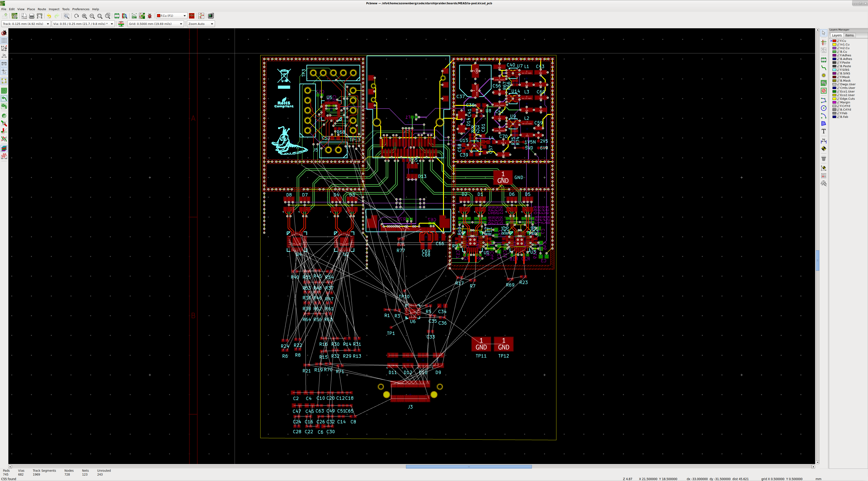
Task: Click the F.Cu red color swatch
Action: coord(834,41)
